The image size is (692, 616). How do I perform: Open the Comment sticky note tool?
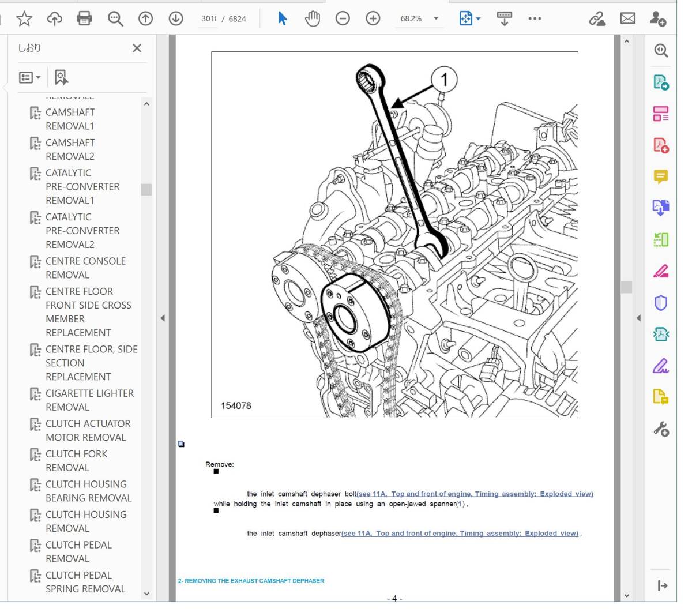[x=661, y=176]
